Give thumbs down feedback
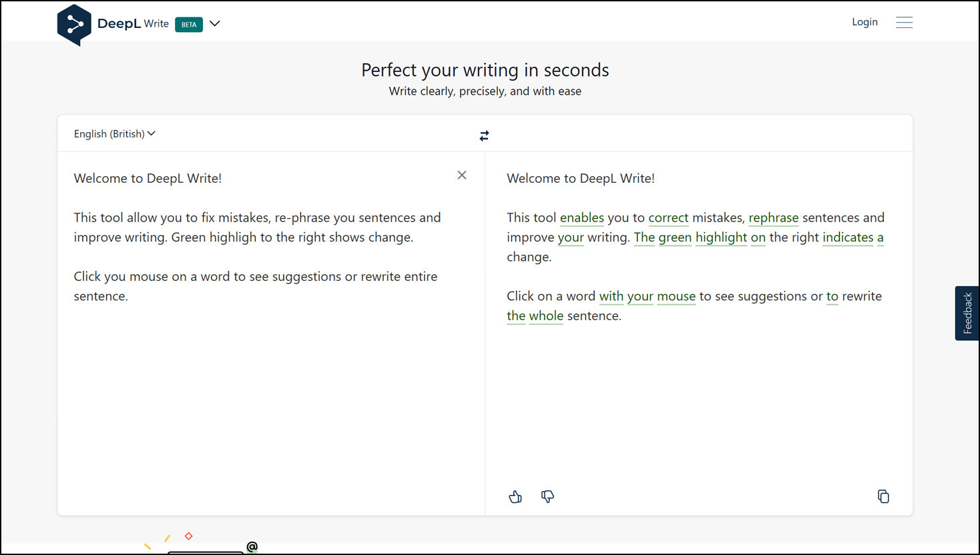Image resolution: width=980 pixels, height=555 pixels. (547, 496)
